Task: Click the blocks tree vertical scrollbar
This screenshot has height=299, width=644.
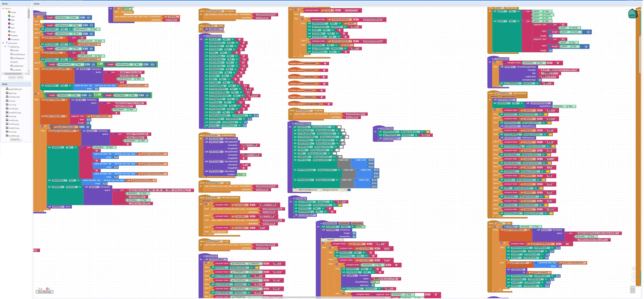Action: (29, 14)
